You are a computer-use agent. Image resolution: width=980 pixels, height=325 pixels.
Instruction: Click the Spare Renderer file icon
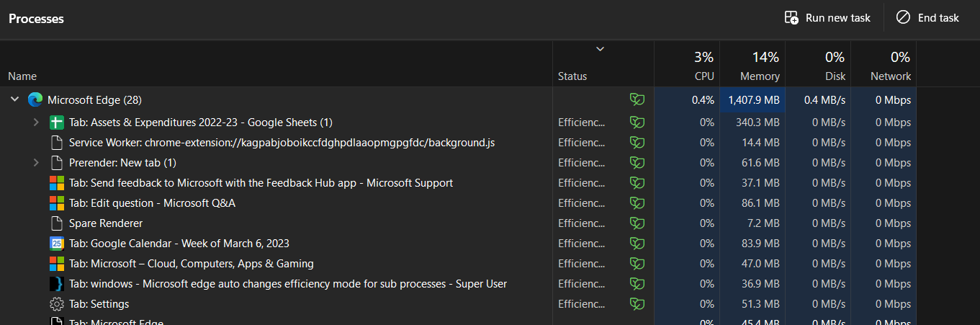pos(57,223)
